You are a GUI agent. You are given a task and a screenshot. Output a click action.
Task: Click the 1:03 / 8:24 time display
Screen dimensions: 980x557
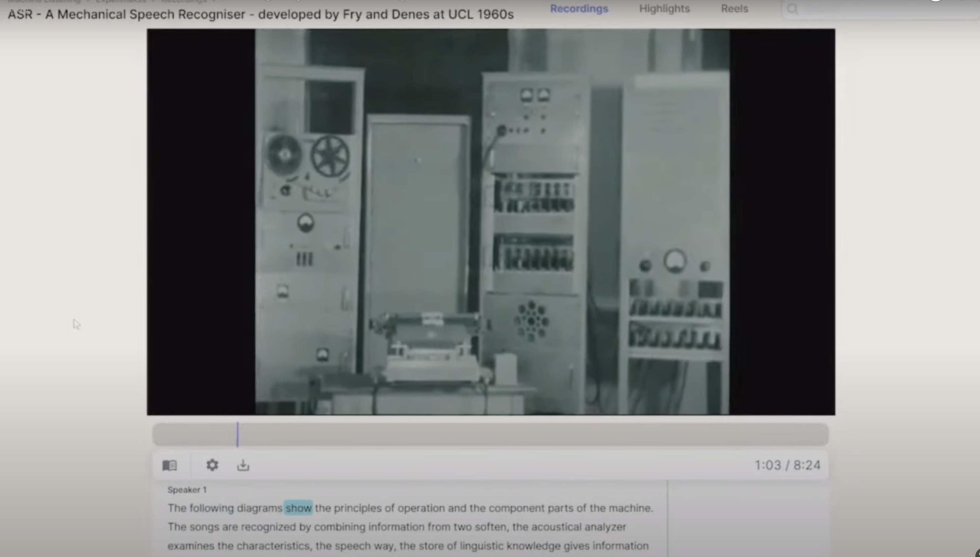pos(787,465)
